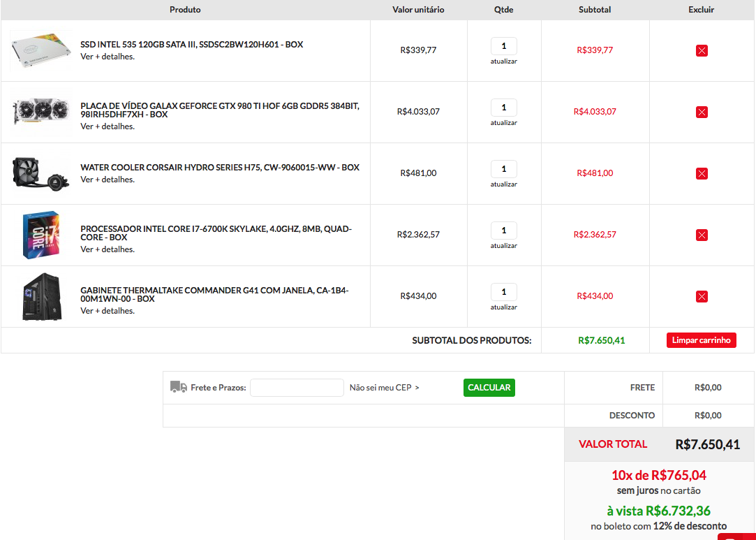Viewport: 756px width, 540px height.
Task: Click atualizar for the Intel Core i7 processor
Action: click(x=504, y=246)
